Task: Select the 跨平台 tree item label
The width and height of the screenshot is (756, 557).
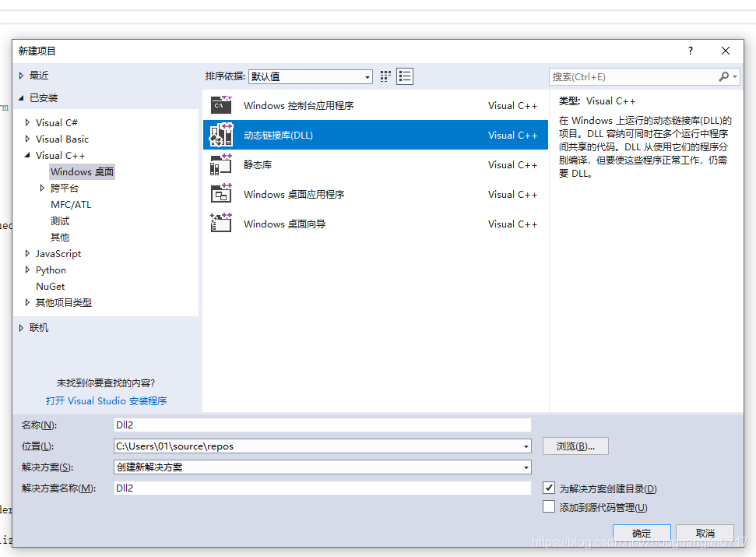Action: [x=65, y=188]
